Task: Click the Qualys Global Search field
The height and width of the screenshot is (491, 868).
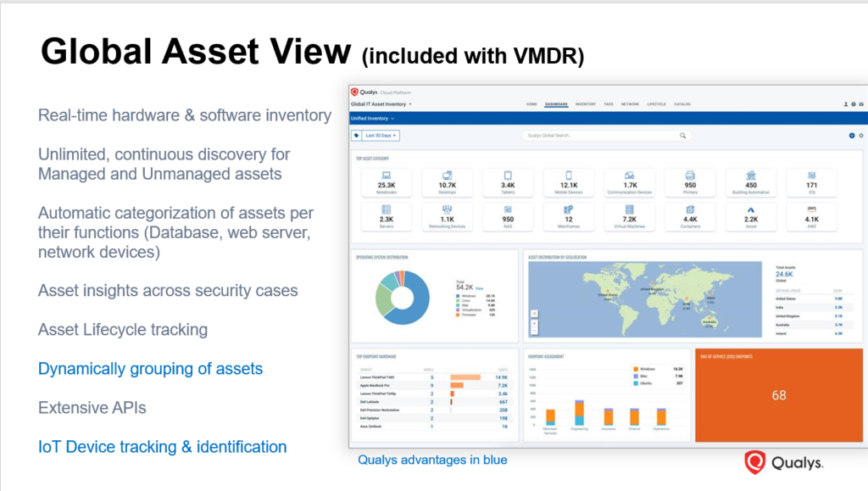Action: click(605, 136)
